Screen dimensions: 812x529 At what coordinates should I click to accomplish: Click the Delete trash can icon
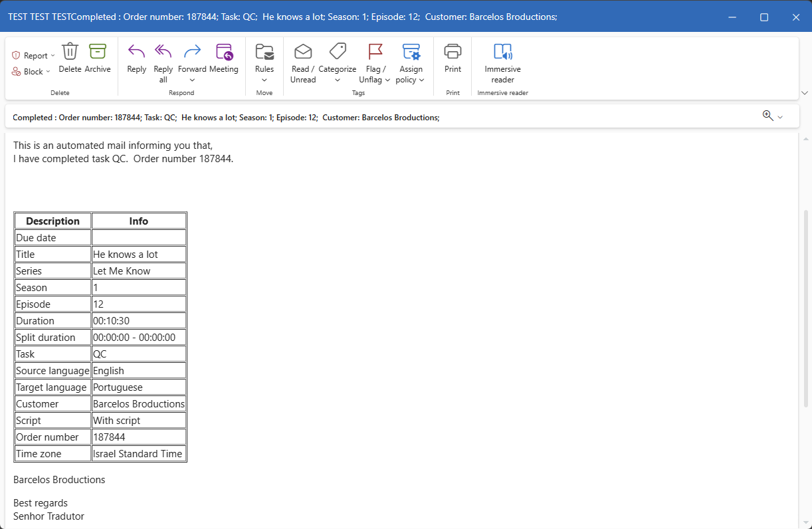pyautogui.click(x=70, y=52)
